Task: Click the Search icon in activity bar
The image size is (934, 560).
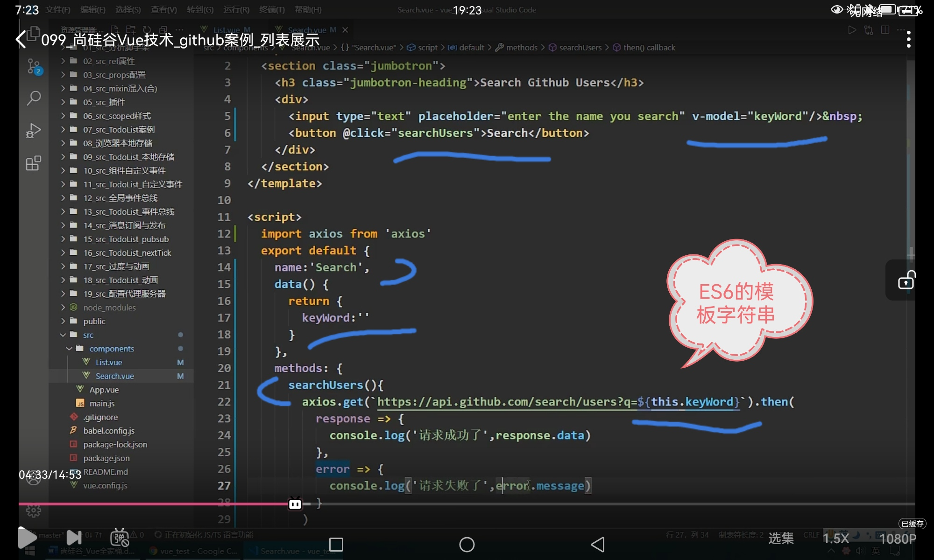Action: (34, 98)
